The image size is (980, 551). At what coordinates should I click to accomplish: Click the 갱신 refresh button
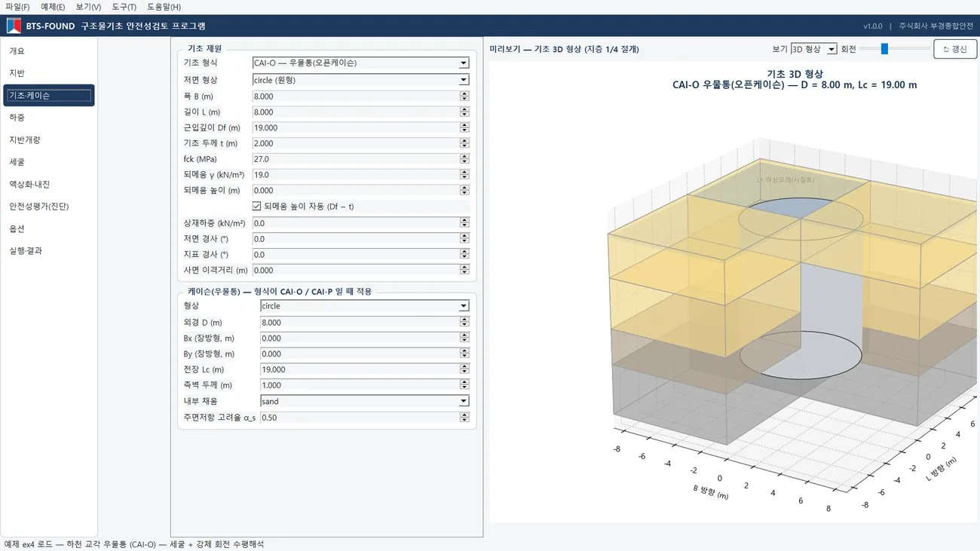pyautogui.click(x=955, y=49)
